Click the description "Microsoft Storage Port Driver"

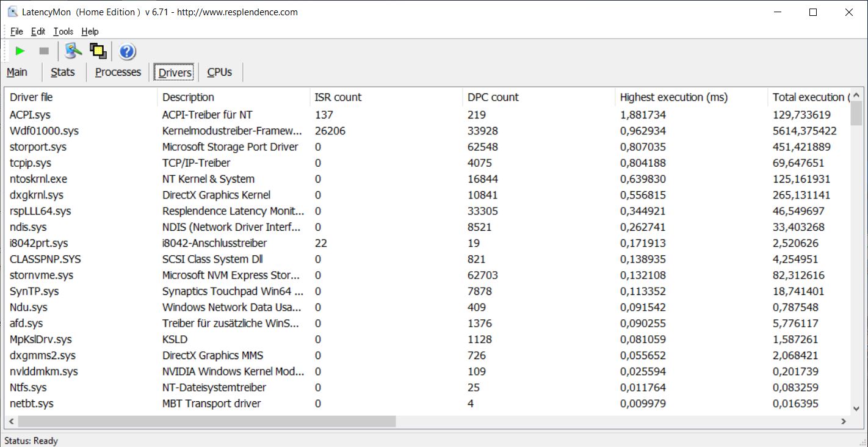(x=230, y=147)
